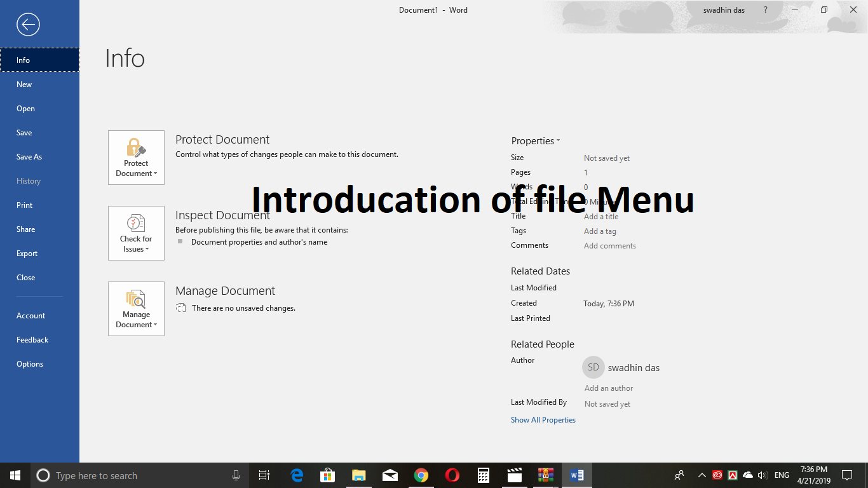Click the SD author avatar for swadhin das

click(x=593, y=367)
